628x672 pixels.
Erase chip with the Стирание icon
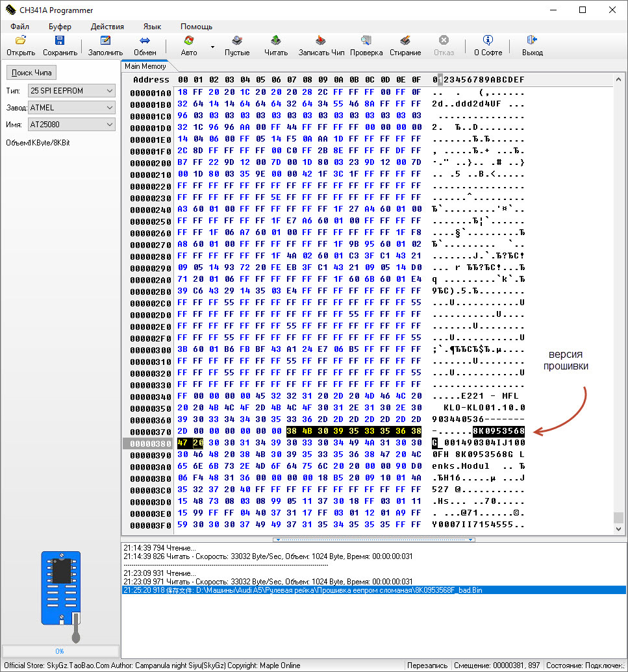pos(405,41)
